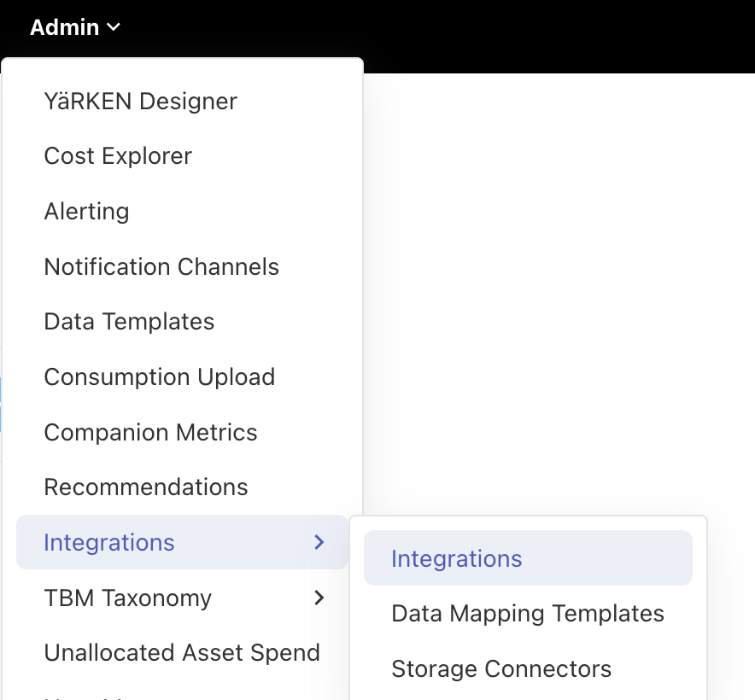Image resolution: width=755 pixels, height=700 pixels.
Task: Click the chevron arrow next to Admin
Action: click(114, 28)
